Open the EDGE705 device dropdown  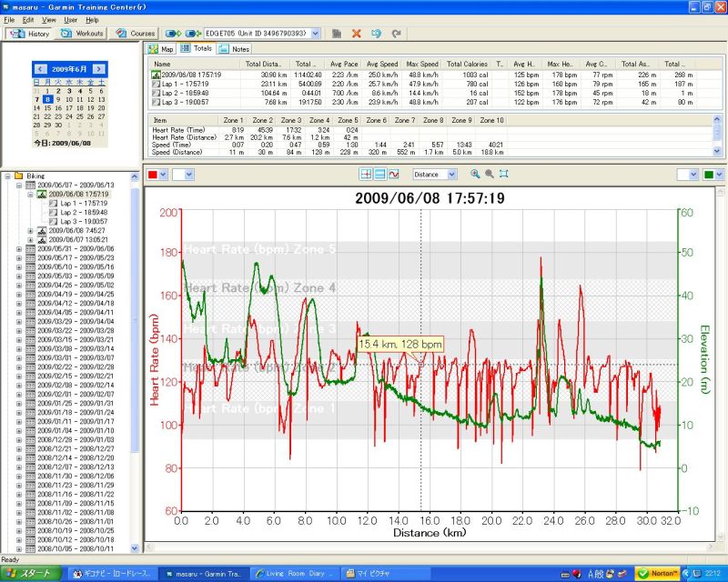click(x=316, y=34)
